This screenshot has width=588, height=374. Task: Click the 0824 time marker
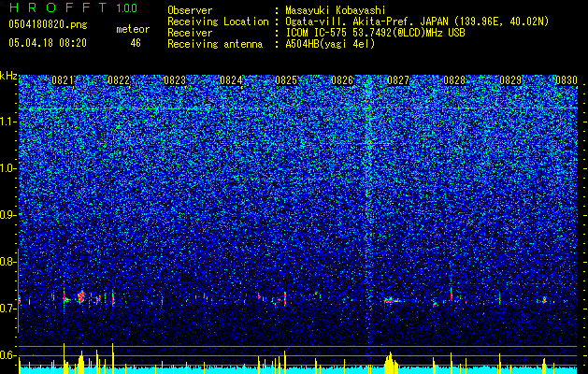231,80
